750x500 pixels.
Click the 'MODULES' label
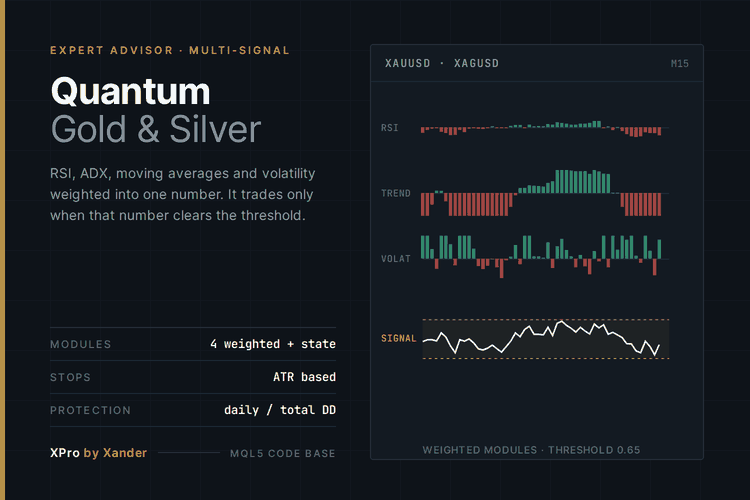(80, 344)
